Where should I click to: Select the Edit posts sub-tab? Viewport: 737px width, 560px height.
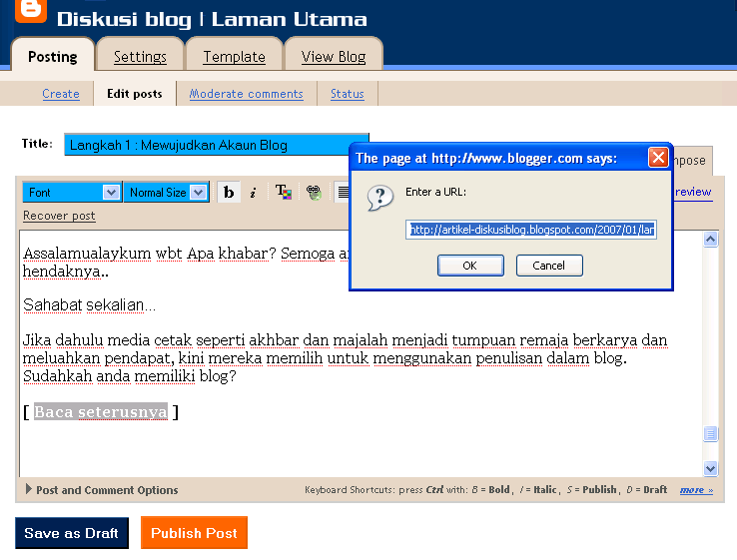tap(135, 94)
